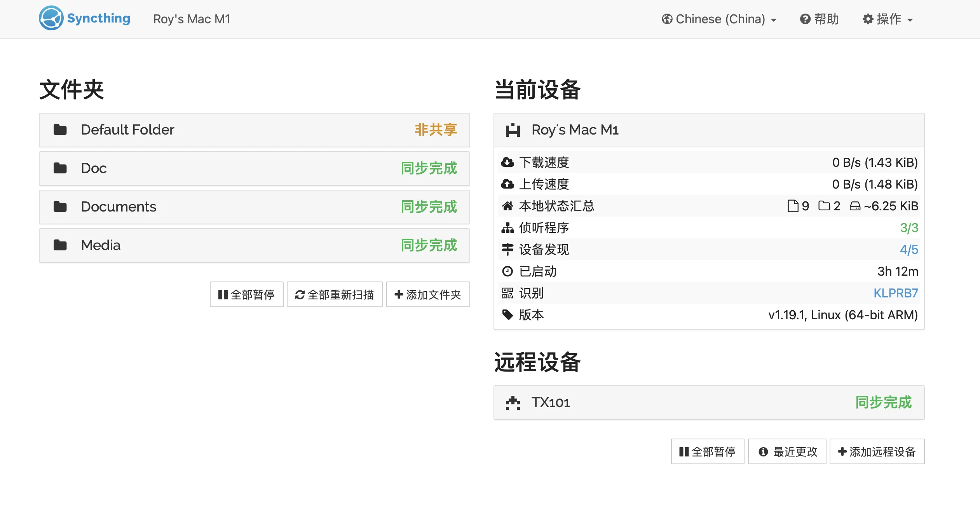Click the Syncthing logo icon
The width and height of the screenshot is (980, 528).
pyautogui.click(x=51, y=18)
